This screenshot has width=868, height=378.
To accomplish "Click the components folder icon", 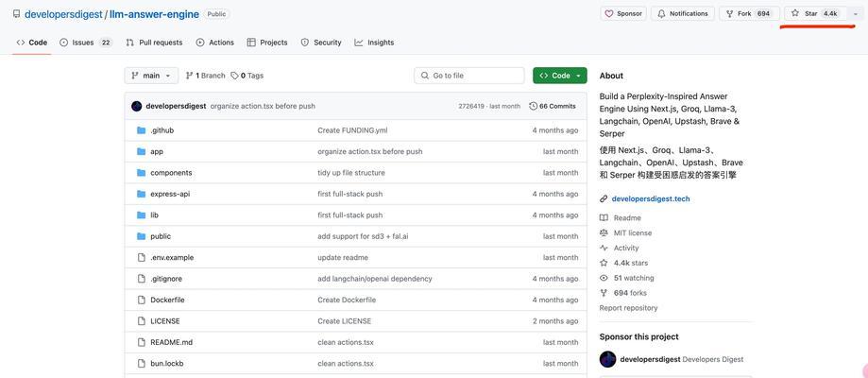I will pos(141,172).
